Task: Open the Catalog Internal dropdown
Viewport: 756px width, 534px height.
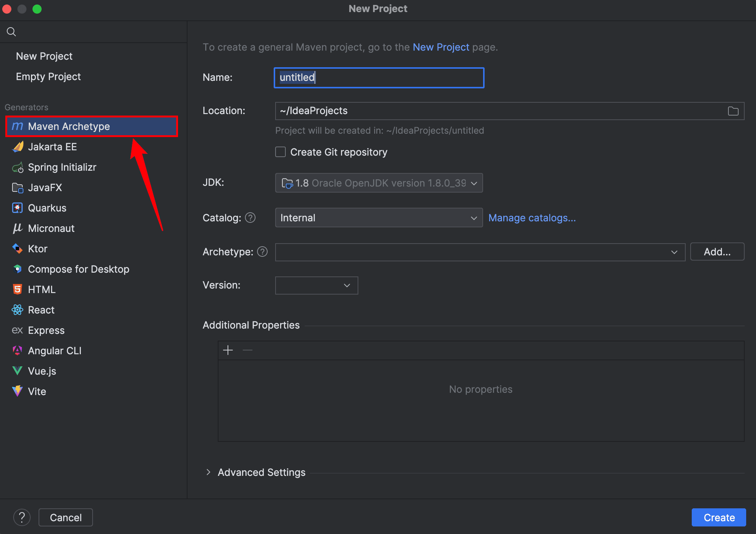Action: click(x=379, y=218)
